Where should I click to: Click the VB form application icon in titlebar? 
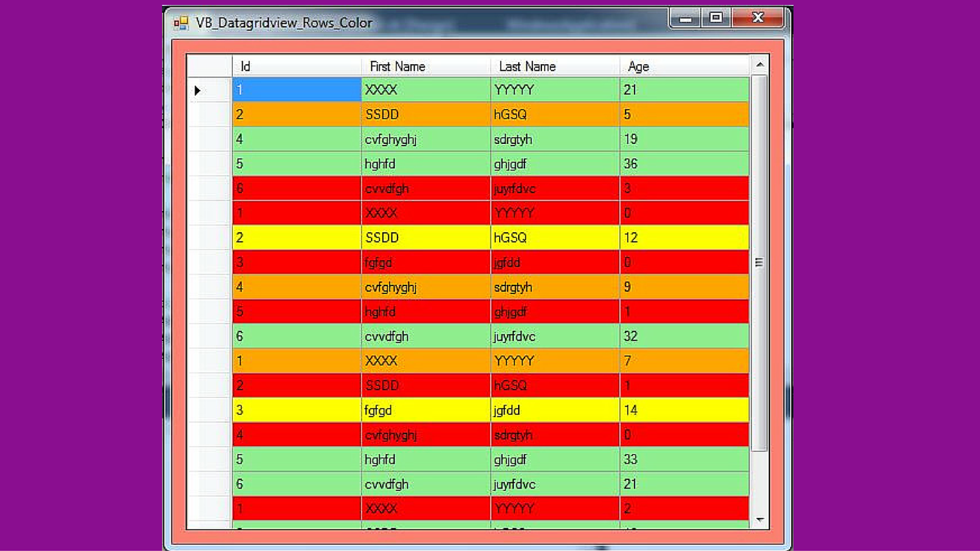point(181,22)
